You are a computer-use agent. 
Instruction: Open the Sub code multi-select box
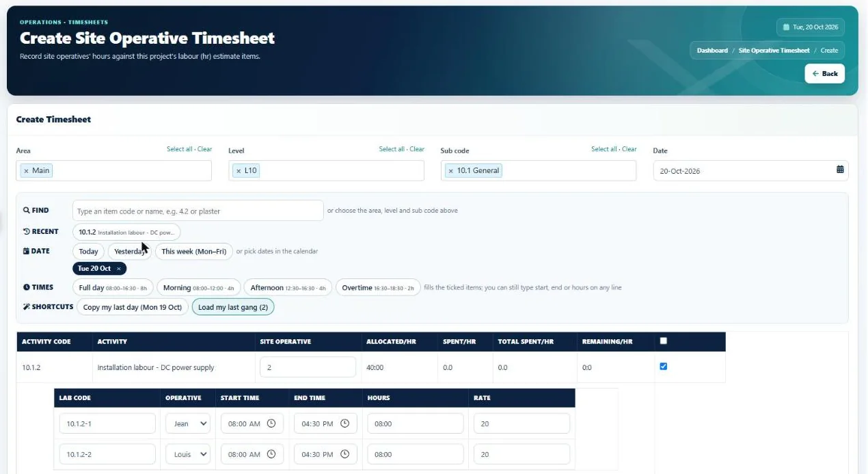539,170
